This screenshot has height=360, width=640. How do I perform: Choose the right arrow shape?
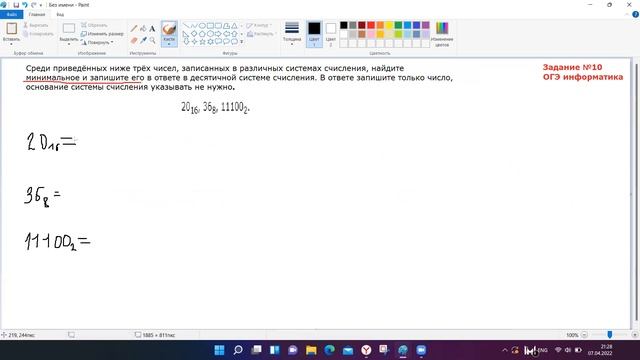218,33
